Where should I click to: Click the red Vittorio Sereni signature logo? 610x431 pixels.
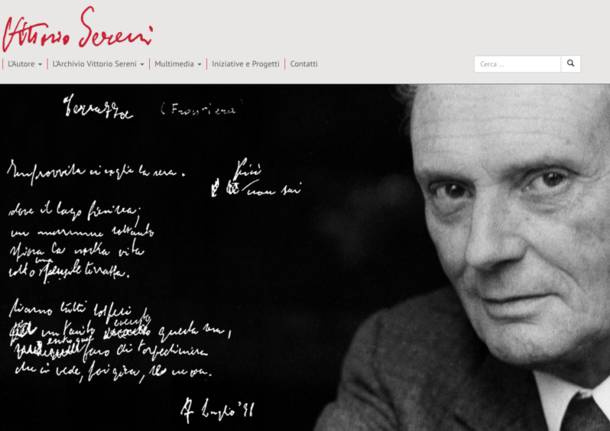coord(77,30)
